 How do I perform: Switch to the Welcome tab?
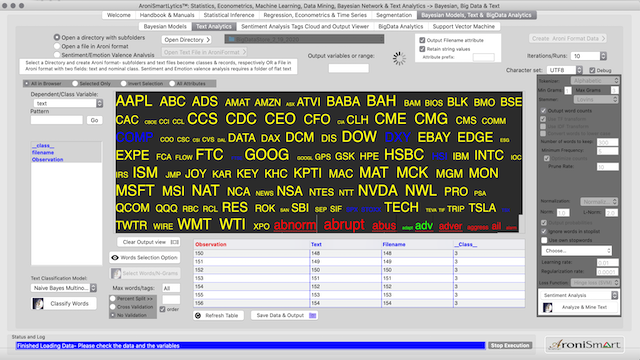click(x=119, y=15)
